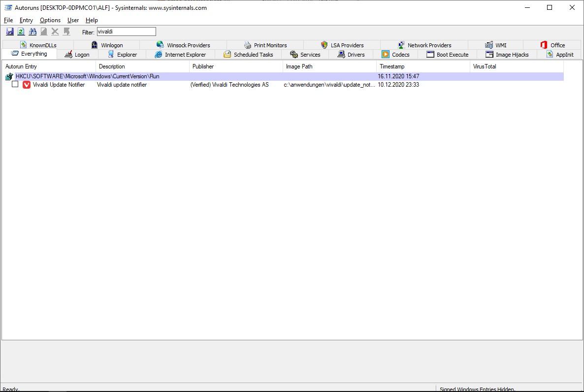Enable the Vivaldi Update Notifier checkbox
Viewport: 584px width, 392px height.
point(15,84)
